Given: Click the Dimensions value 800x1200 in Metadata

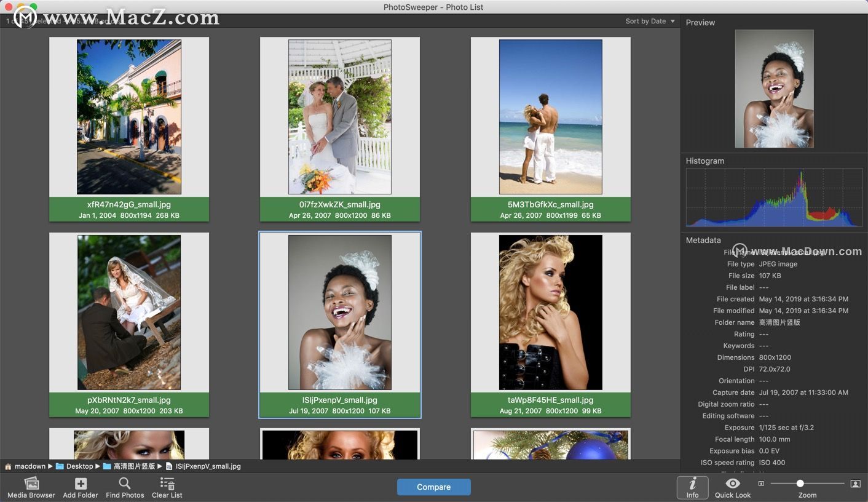Looking at the screenshot, I should (775, 357).
